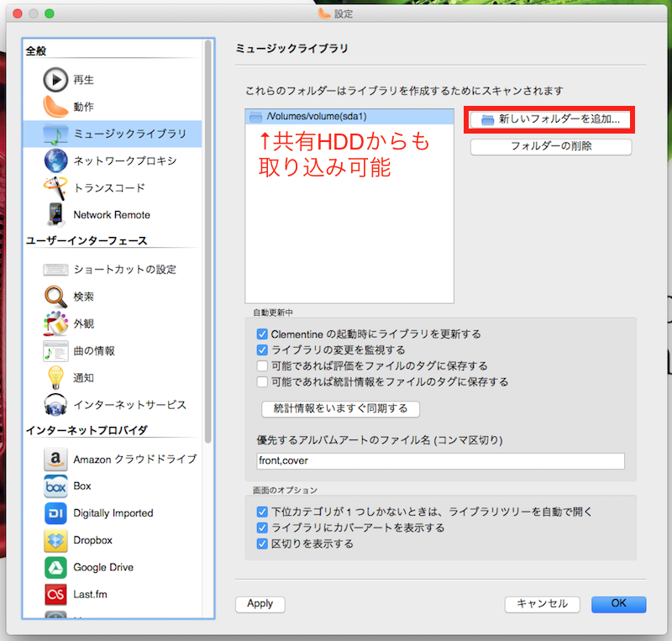Disable Clementine の起動時にライブラリを更新する checkbox
672x641 pixels.
(x=262, y=334)
